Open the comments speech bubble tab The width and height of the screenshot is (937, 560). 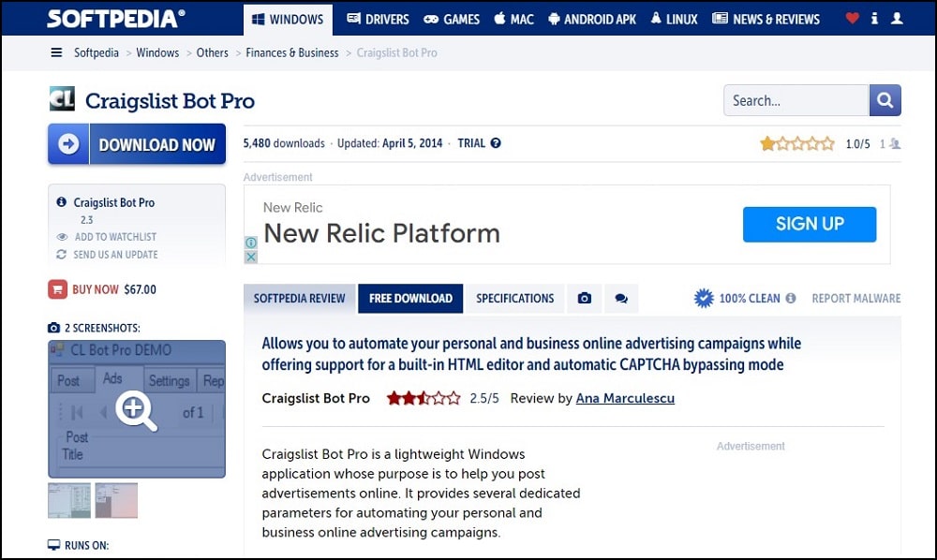click(621, 299)
